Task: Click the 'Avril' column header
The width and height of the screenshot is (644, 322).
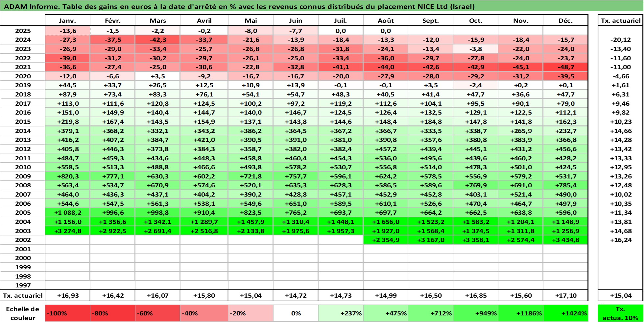Action: (x=204, y=20)
